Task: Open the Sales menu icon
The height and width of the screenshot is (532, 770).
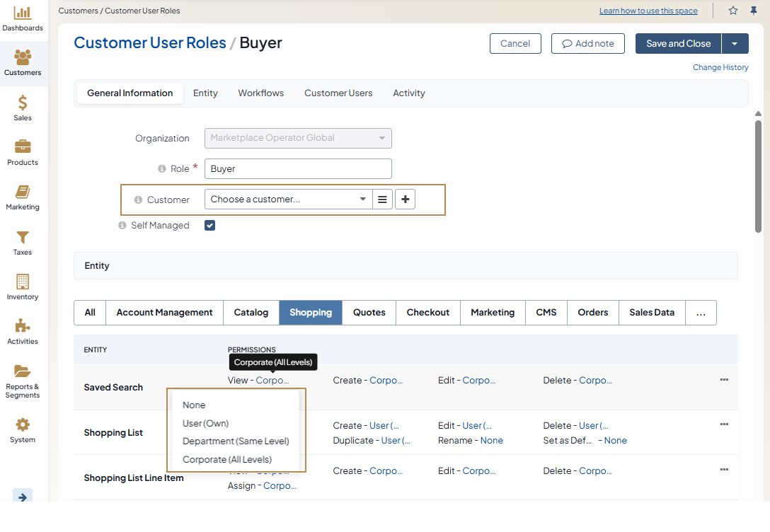Action: [23, 108]
